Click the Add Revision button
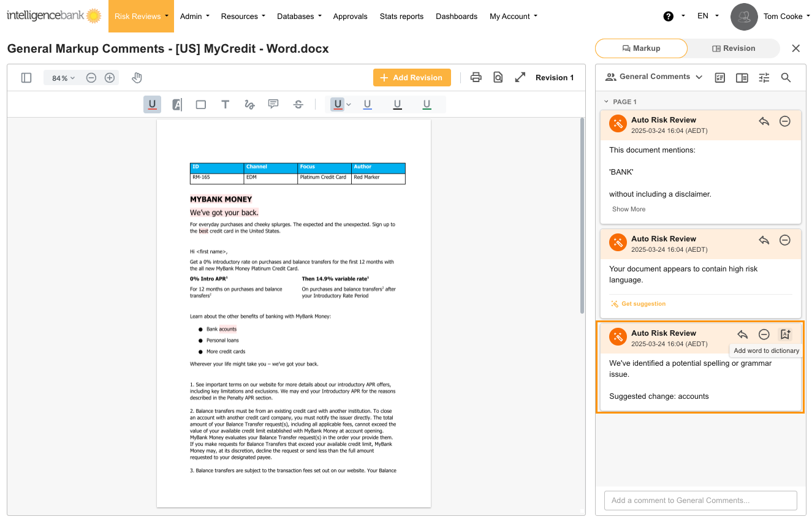 (x=412, y=78)
